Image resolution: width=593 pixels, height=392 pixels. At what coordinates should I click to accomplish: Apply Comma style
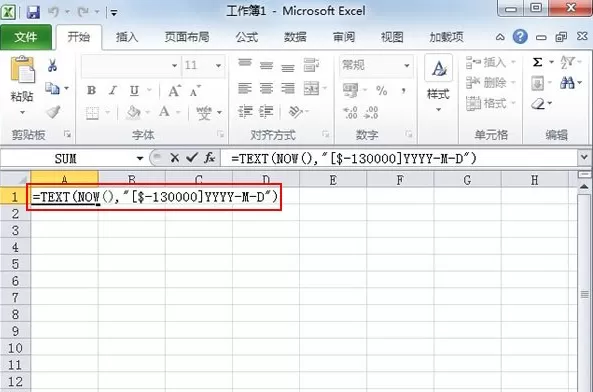point(404,91)
